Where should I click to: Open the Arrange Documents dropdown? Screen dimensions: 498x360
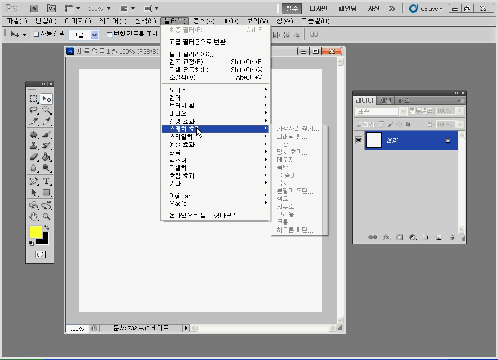tap(127, 9)
